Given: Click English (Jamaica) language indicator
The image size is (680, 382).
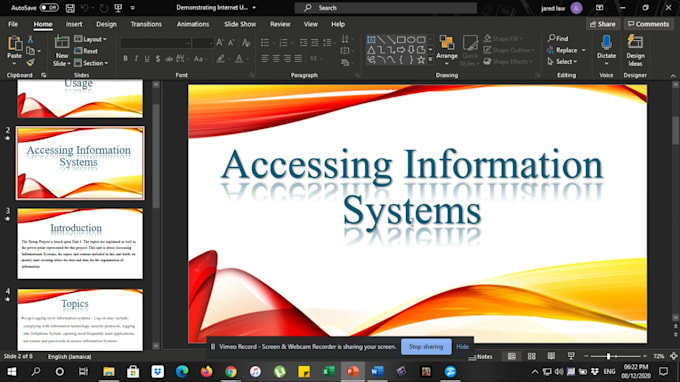Looking at the screenshot, I should 69,356.
